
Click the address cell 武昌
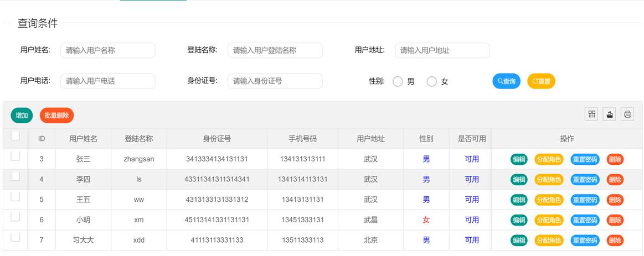click(371, 220)
